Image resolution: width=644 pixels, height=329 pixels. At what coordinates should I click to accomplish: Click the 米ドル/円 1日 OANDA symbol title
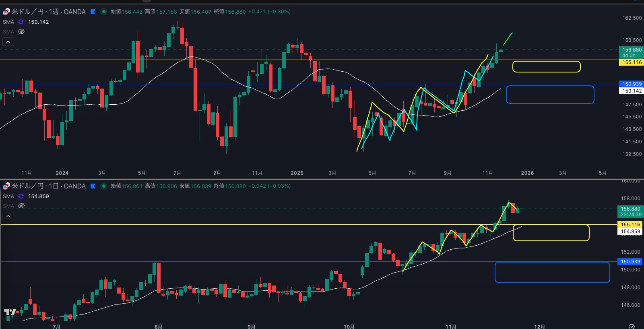point(48,186)
